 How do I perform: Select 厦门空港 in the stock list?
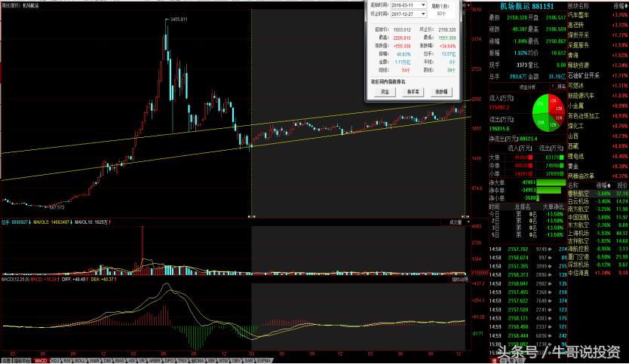click(598, 256)
